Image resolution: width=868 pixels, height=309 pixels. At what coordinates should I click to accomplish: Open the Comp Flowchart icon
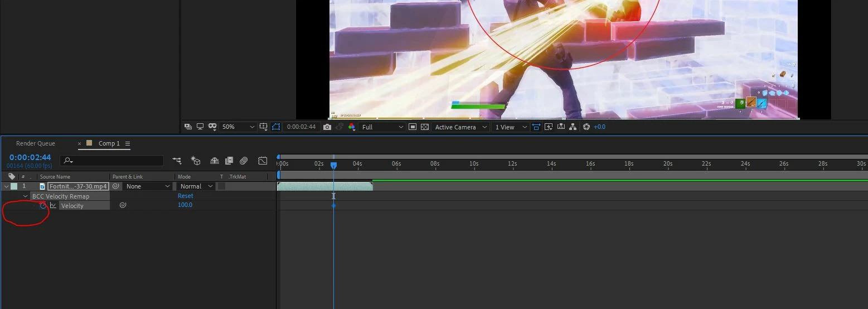(x=573, y=127)
